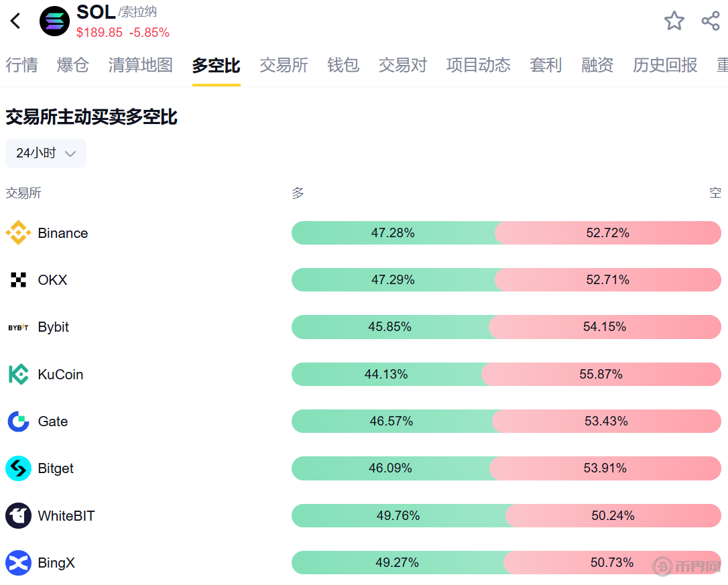Screen dimensions: 728x585
Task: Open the 套利 tab
Action: [x=546, y=65]
